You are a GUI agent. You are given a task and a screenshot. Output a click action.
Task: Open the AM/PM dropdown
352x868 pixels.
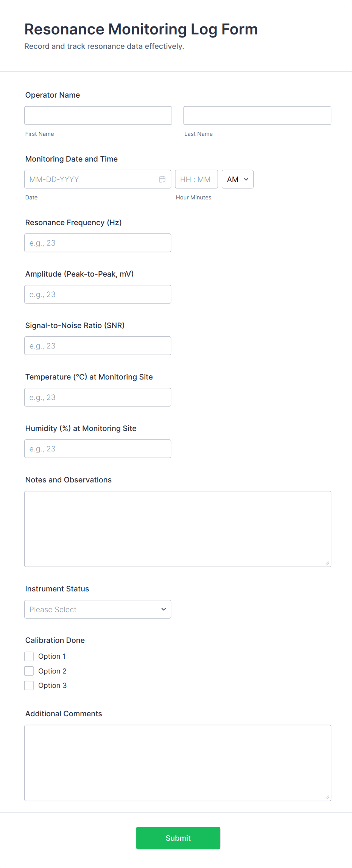pyautogui.click(x=237, y=179)
